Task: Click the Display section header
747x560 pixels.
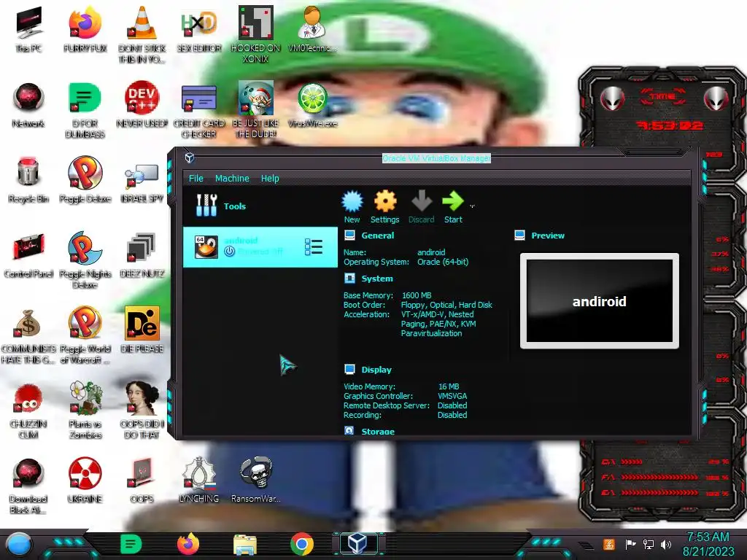Action: 376,370
